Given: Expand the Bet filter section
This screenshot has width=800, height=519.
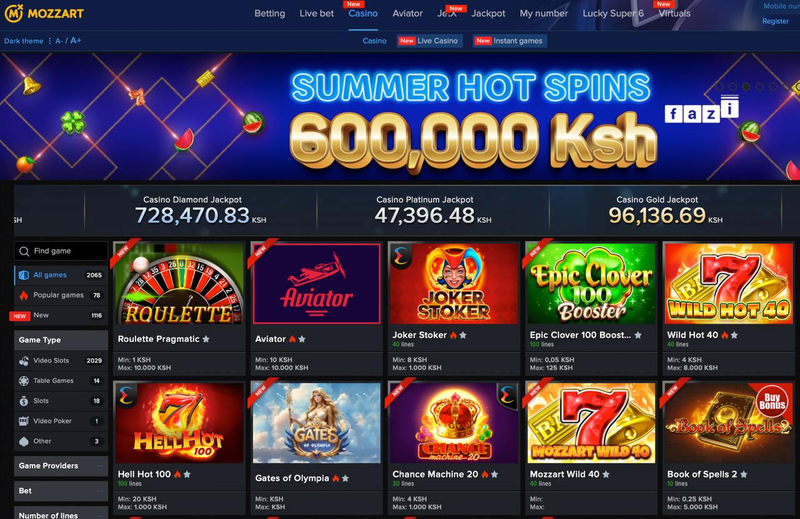Looking at the screenshot, I should tap(61, 491).
